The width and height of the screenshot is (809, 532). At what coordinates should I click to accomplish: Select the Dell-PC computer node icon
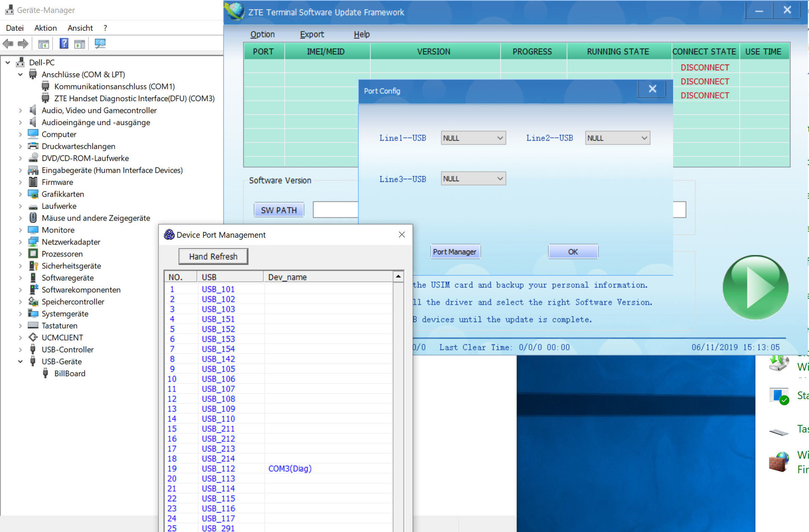20,62
